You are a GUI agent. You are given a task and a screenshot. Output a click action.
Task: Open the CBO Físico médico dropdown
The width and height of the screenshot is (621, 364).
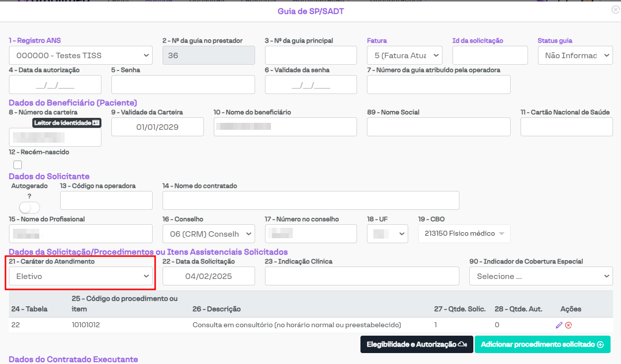pos(464,233)
